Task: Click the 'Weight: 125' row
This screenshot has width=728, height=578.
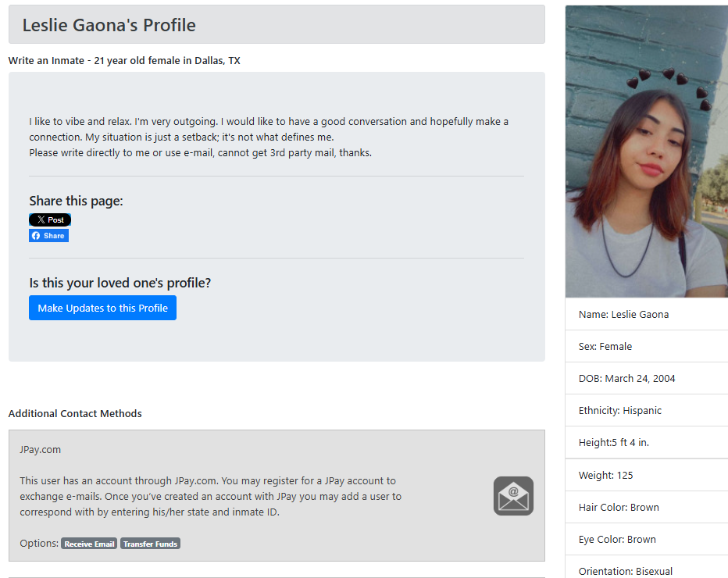Action: tap(646, 475)
